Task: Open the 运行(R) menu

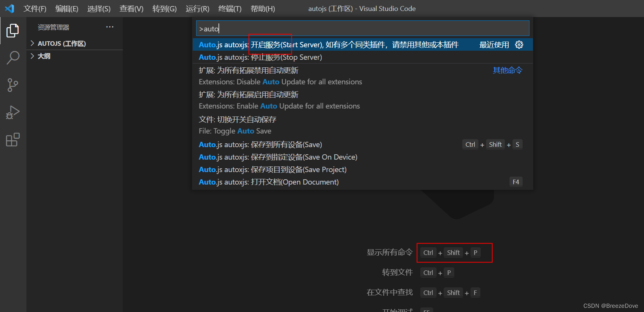Action: pyautogui.click(x=197, y=8)
